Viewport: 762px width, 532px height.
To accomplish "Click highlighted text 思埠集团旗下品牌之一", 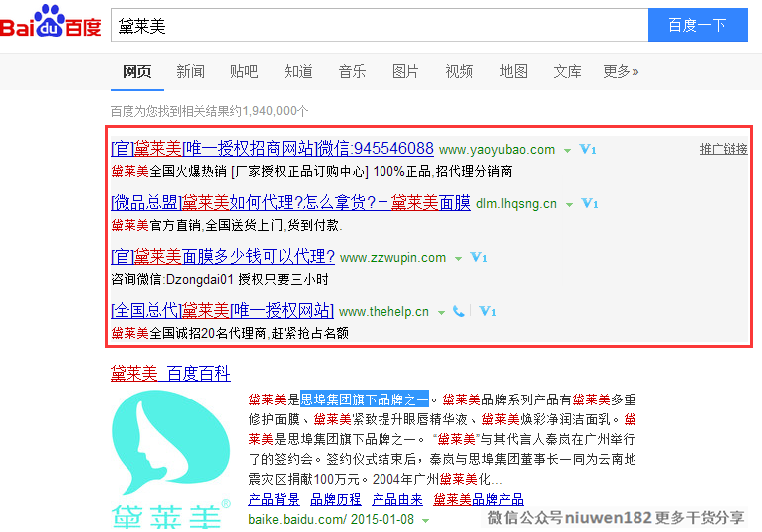I will click(x=365, y=399).
